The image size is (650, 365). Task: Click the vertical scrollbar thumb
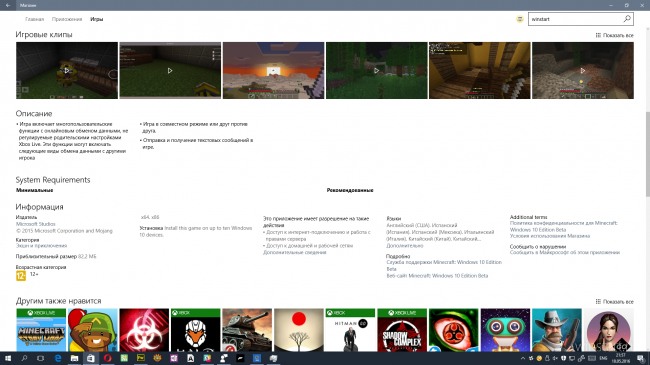pyautogui.click(x=647, y=153)
